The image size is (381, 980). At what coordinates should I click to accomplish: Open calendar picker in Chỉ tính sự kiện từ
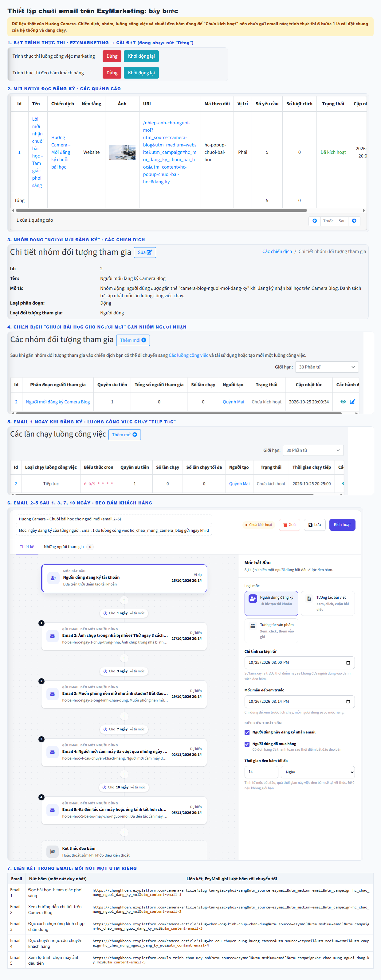coord(348,663)
